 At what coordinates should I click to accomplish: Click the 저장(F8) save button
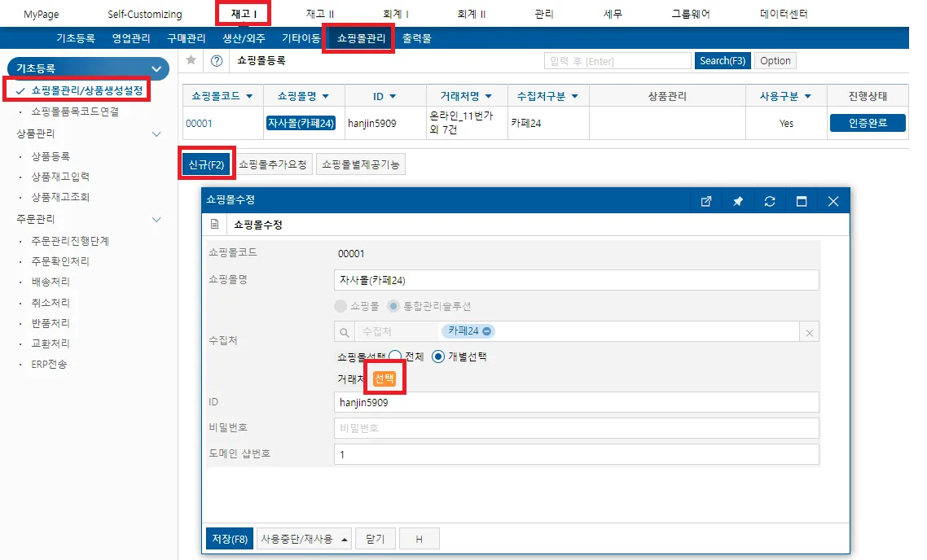pyautogui.click(x=230, y=539)
